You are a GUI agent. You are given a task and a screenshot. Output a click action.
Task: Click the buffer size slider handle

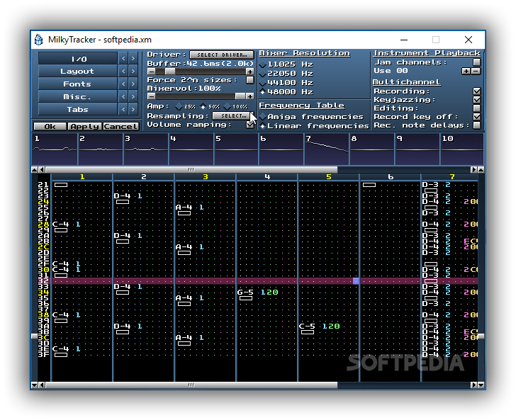tap(170, 72)
